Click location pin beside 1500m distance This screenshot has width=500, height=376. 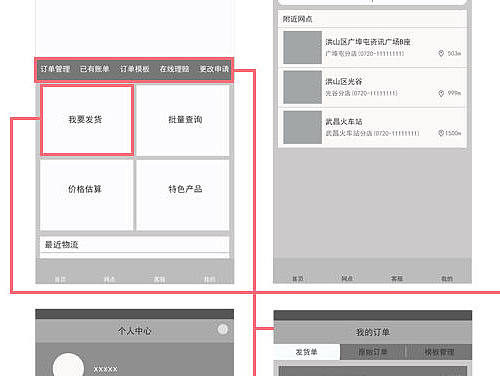click(x=441, y=133)
